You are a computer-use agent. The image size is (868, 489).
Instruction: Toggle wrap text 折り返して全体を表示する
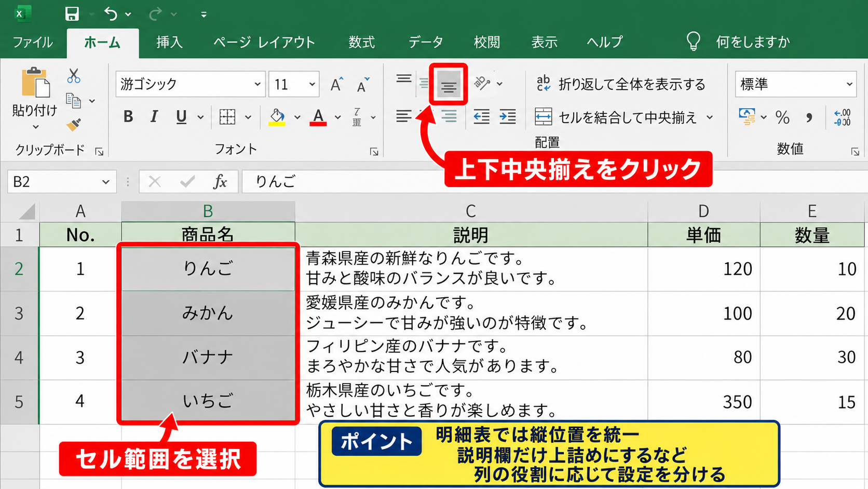pyautogui.click(x=620, y=84)
